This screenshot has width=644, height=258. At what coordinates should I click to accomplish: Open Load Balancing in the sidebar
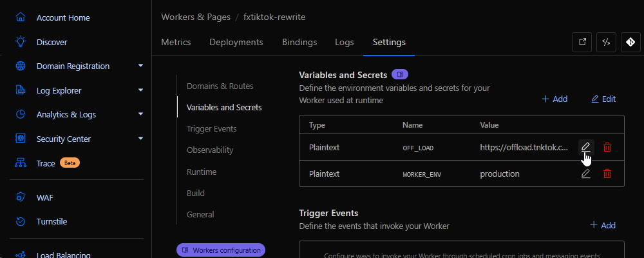coord(63,255)
